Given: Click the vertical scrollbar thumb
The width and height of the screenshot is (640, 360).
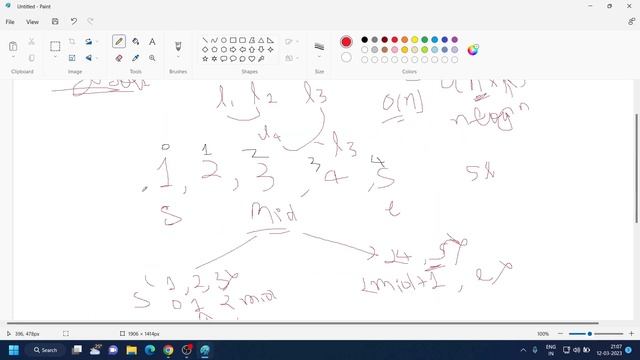Looking at the screenshot, I should (637, 168).
